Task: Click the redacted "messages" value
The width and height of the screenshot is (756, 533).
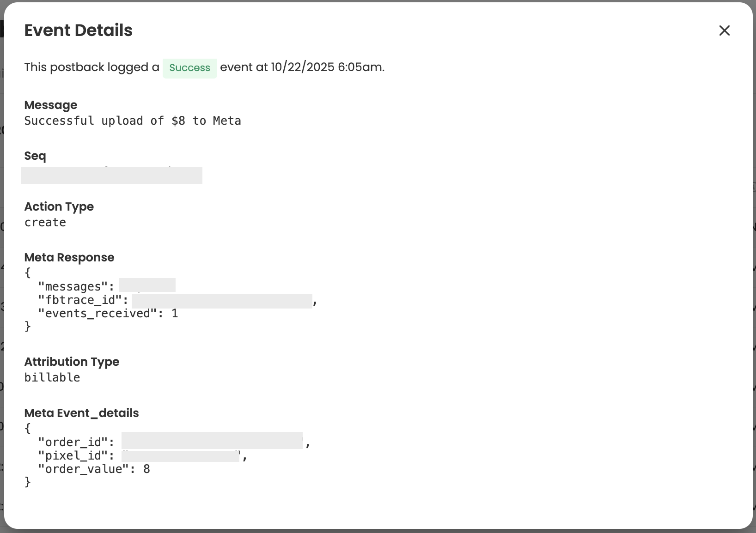Action: coord(147,285)
